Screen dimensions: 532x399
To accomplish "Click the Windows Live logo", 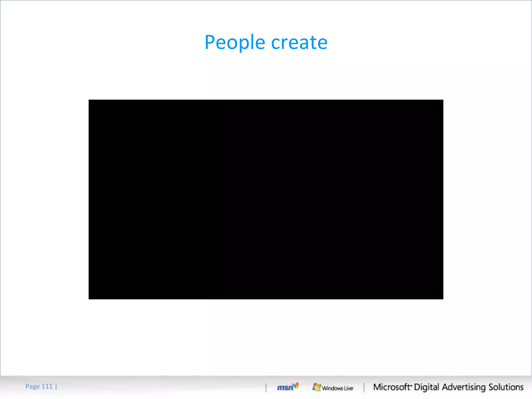I will [x=333, y=387].
